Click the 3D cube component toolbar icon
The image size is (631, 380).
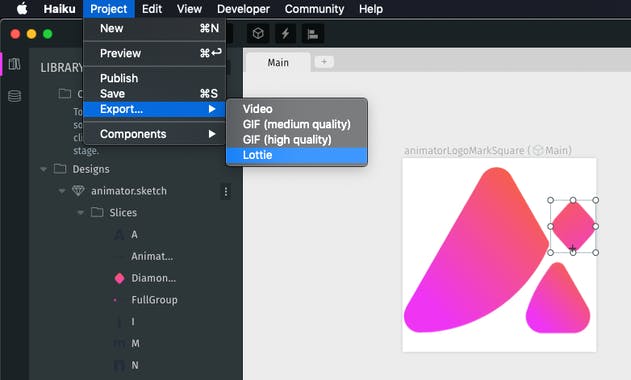(x=258, y=33)
